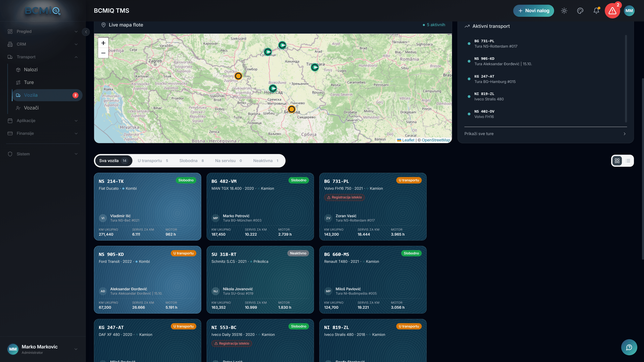
Task: Click green vehicle marker near Novi Sad
Action: coord(273,88)
